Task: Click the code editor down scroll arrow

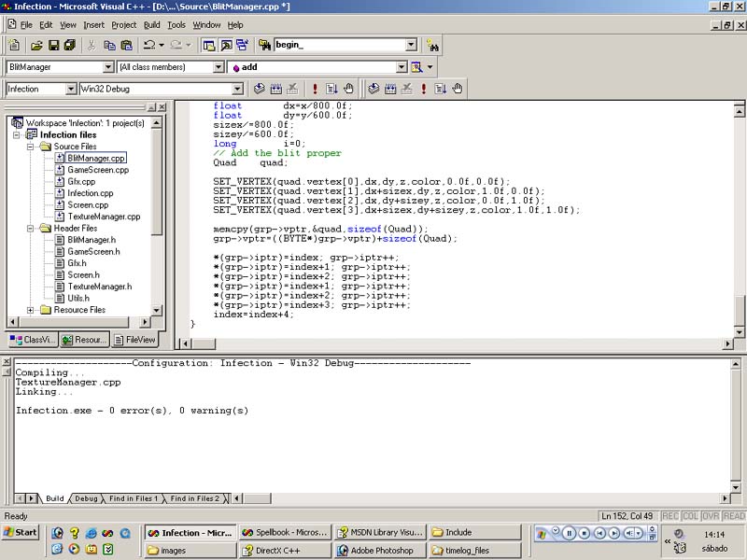Action: (739, 332)
